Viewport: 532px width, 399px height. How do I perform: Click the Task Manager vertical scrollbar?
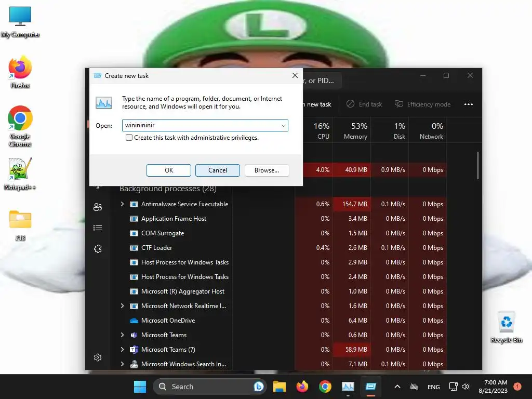[478, 166]
